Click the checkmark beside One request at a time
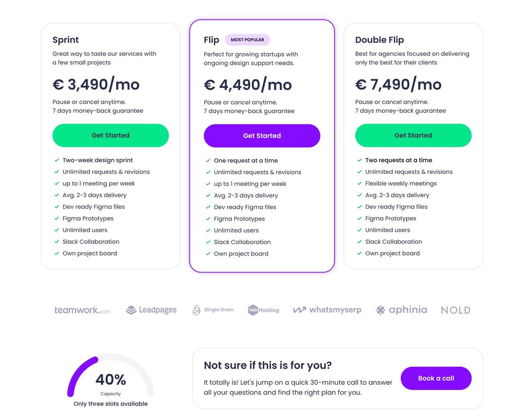 [x=207, y=161]
